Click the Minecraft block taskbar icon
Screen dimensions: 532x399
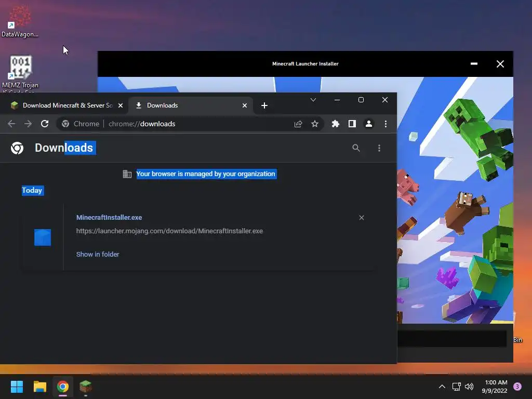(86, 387)
